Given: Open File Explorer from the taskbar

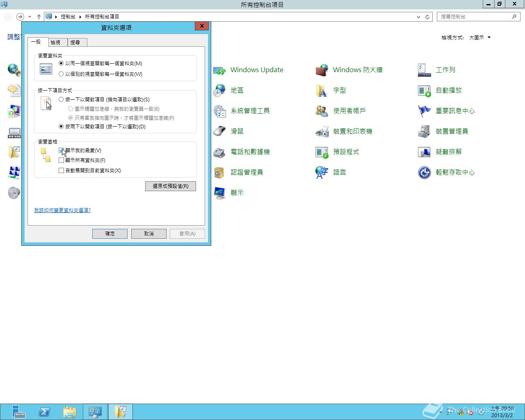Looking at the screenshot, I should pos(70,412).
